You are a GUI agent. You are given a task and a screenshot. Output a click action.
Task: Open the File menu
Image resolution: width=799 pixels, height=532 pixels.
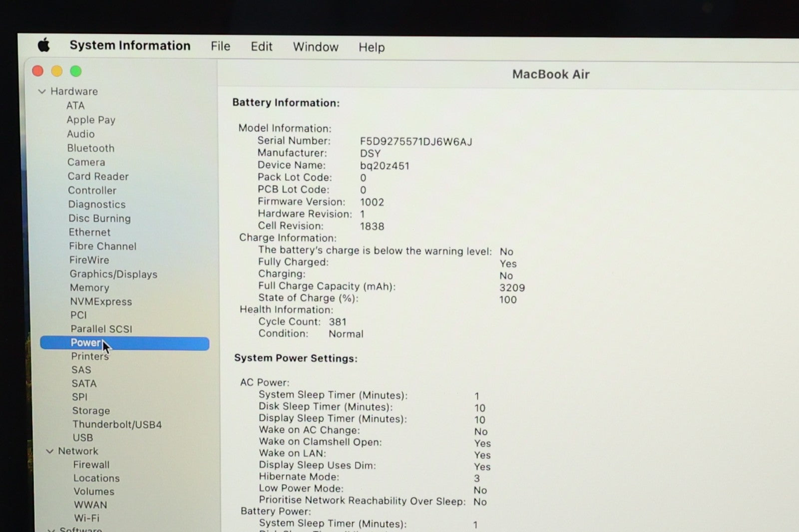(x=220, y=46)
